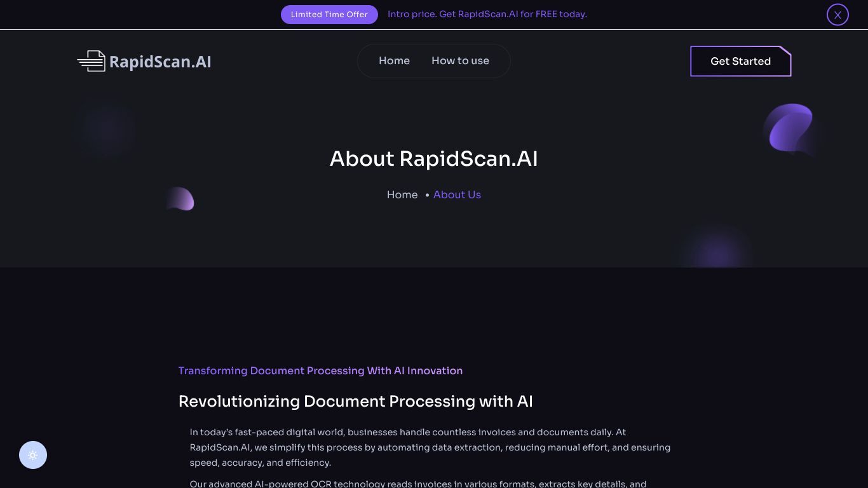868x488 pixels.
Task: Click Transforming Document Processing With AI Innovation text
Action: point(320,370)
